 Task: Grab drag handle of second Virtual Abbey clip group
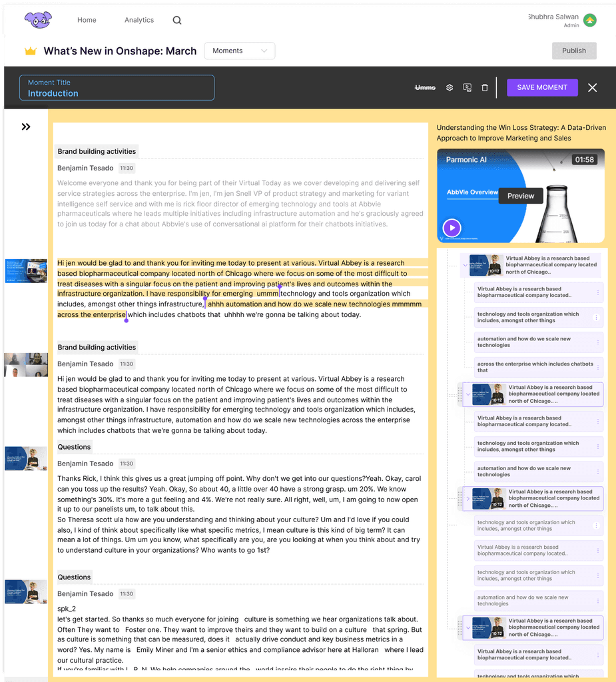(460, 394)
